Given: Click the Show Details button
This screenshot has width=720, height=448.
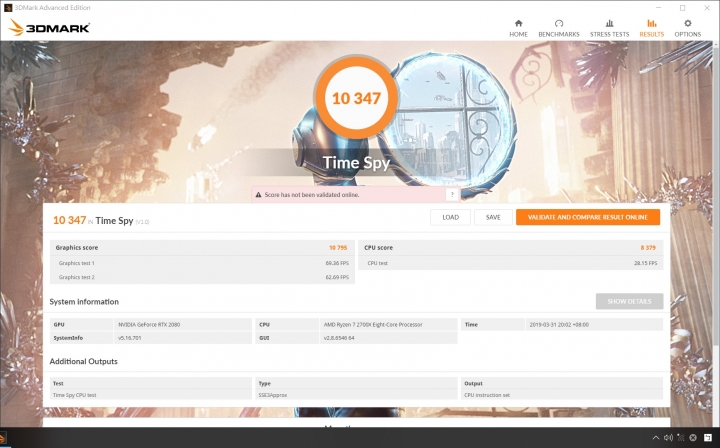Looking at the screenshot, I should pyautogui.click(x=630, y=302).
